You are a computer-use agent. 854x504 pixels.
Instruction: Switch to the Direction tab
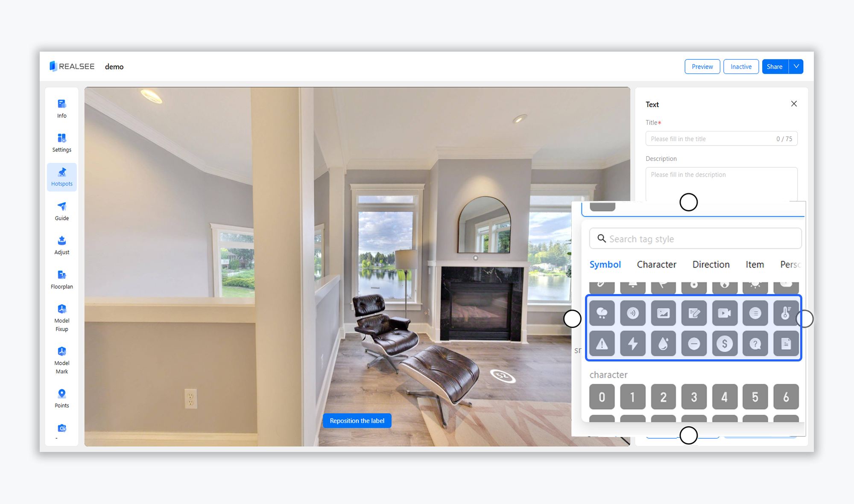click(711, 265)
